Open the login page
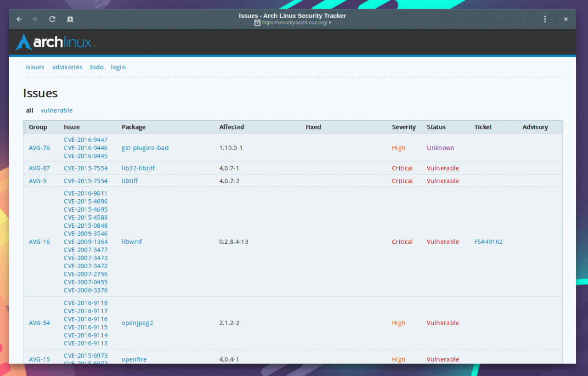Image resolution: width=588 pixels, height=376 pixels. pyautogui.click(x=118, y=67)
